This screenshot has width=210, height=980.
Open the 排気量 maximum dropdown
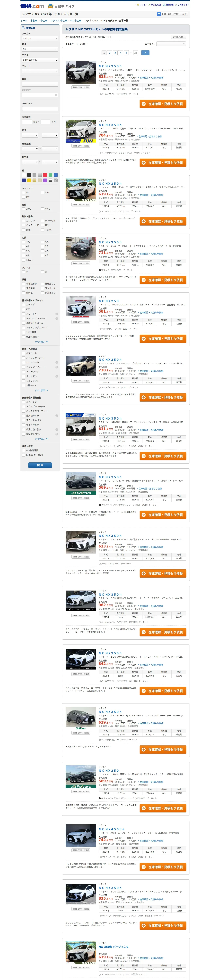point(50,162)
